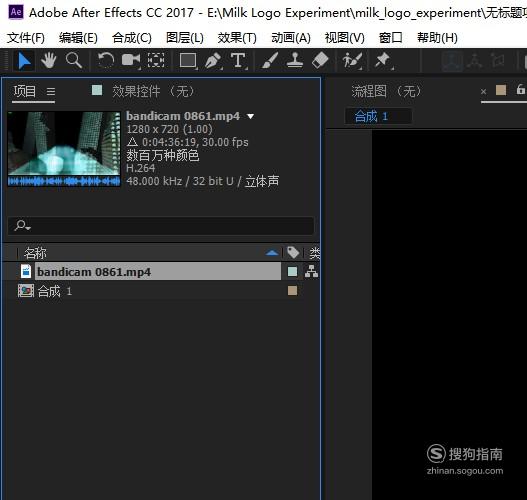Select the Unified Camera tool
Viewport: 527px width, 500px height.
point(131,60)
